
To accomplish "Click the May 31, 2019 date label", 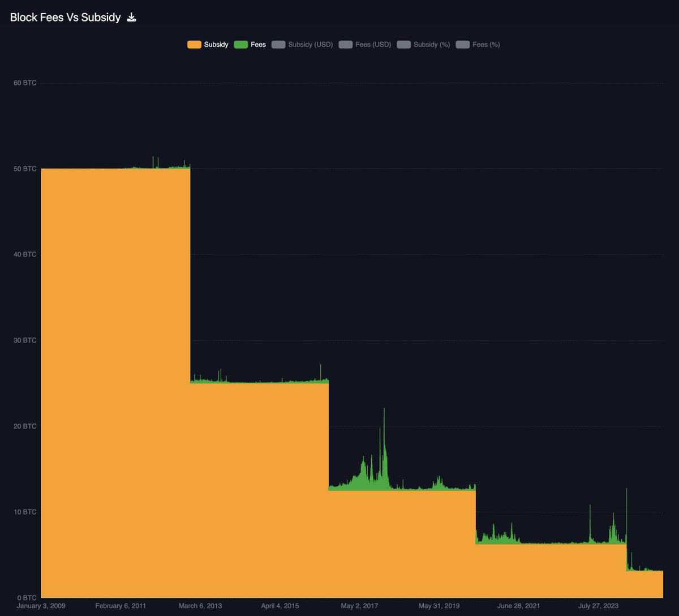I will 439,606.
